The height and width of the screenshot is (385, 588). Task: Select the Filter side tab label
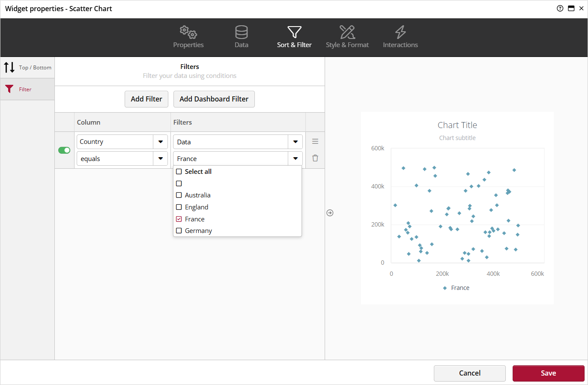pos(25,90)
